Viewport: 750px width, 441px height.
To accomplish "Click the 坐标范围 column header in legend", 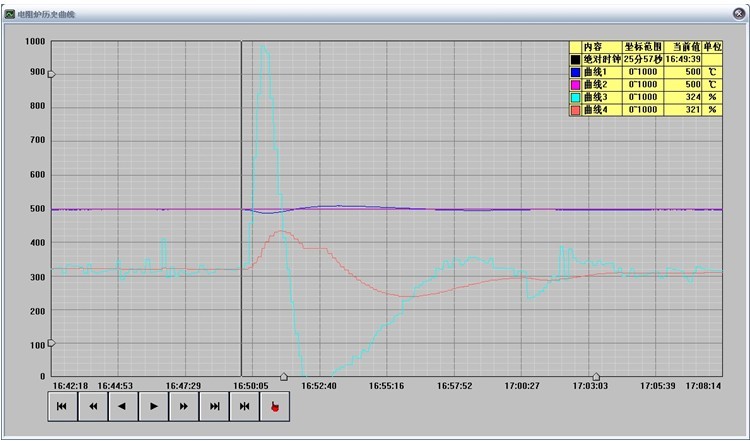I will (642, 46).
